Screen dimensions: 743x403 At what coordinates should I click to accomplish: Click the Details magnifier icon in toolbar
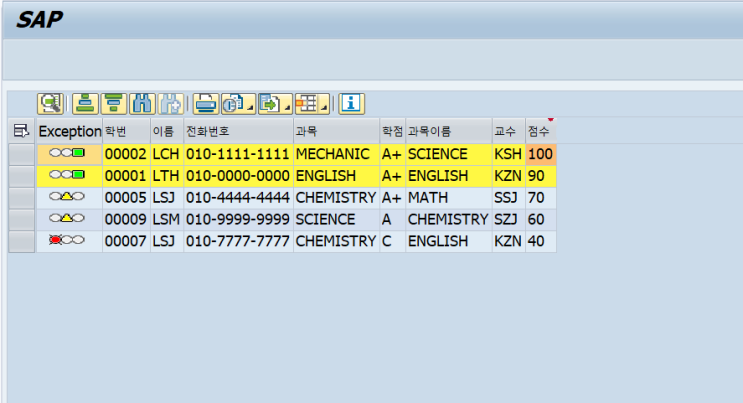(50, 103)
